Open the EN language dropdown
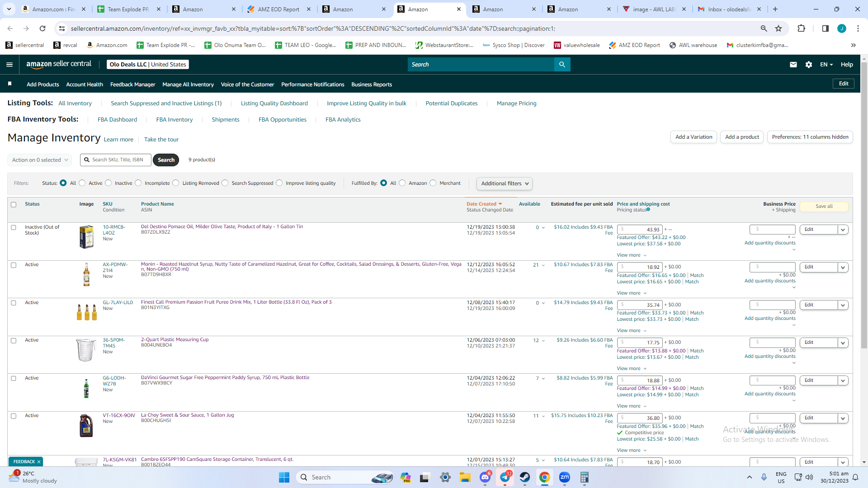Viewport: 868px width, 488px height. (x=826, y=65)
